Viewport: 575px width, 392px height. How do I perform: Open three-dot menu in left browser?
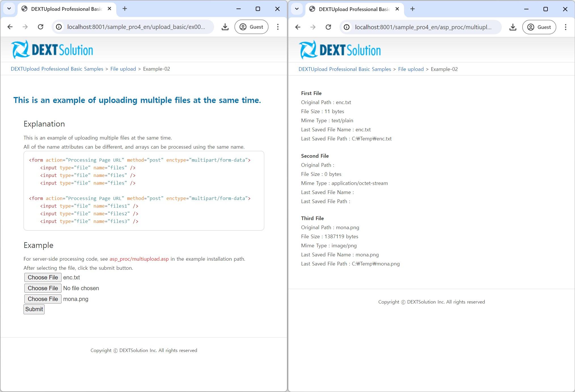pos(278,27)
